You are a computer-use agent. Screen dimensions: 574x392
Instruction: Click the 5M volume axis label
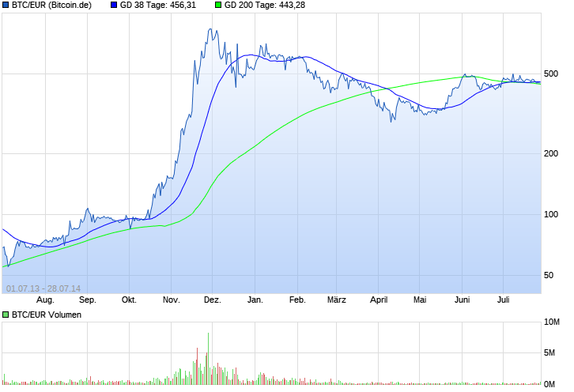[x=549, y=352]
